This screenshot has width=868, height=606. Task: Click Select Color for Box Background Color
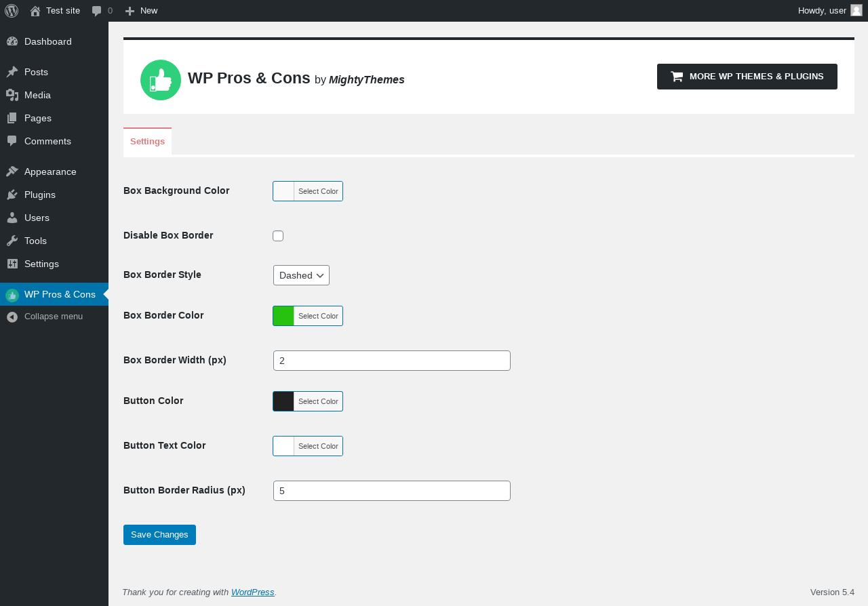click(x=318, y=191)
